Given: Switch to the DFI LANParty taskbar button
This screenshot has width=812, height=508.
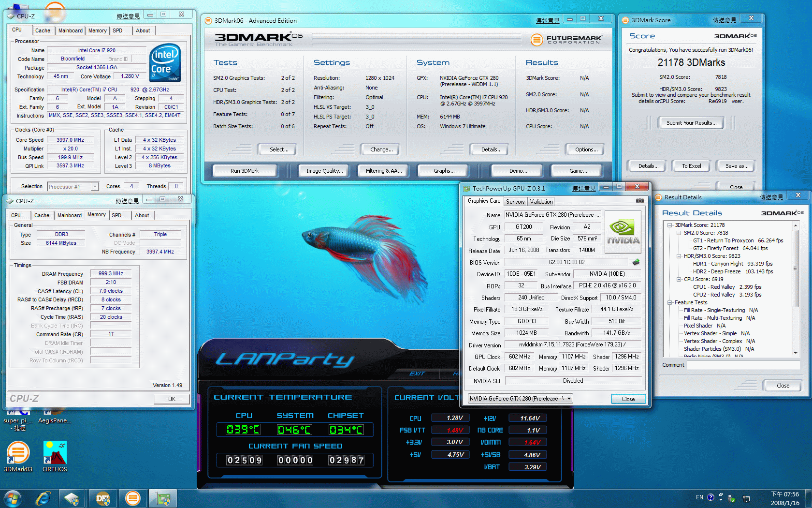Looking at the screenshot, I should [x=102, y=498].
